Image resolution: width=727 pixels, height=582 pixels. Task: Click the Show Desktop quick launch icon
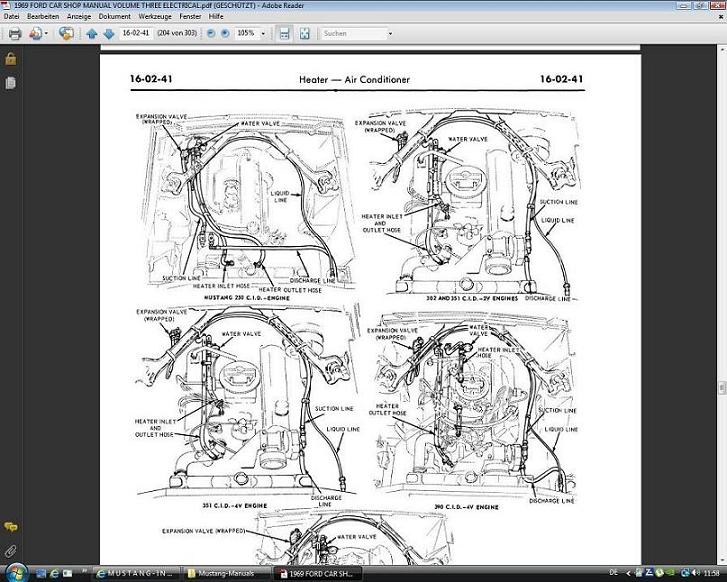click(x=39, y=574)
